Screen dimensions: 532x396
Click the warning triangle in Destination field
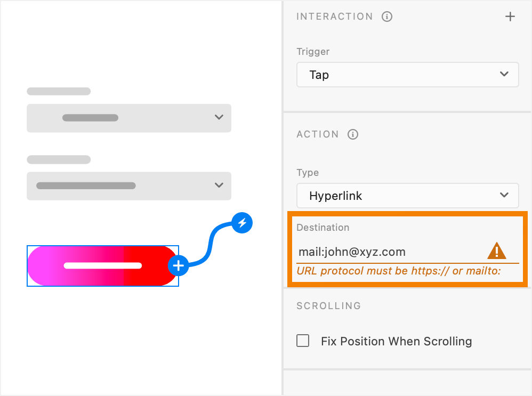[496, 250]
